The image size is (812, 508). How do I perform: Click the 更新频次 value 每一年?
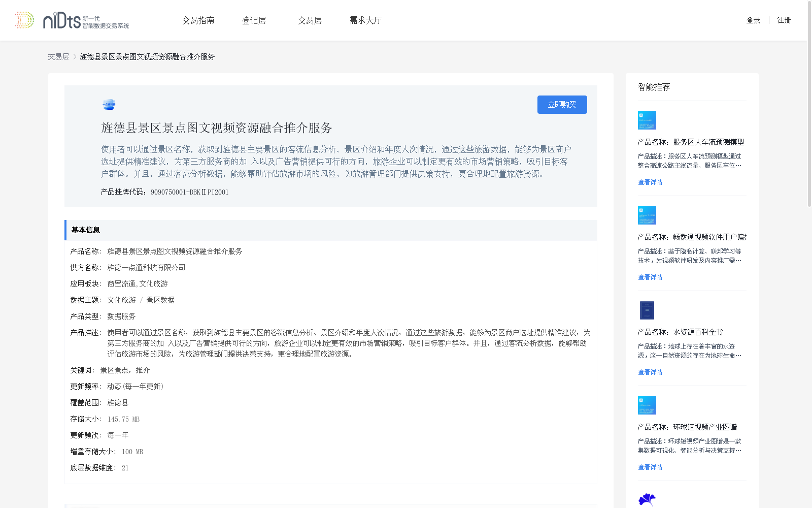[118, 435]
